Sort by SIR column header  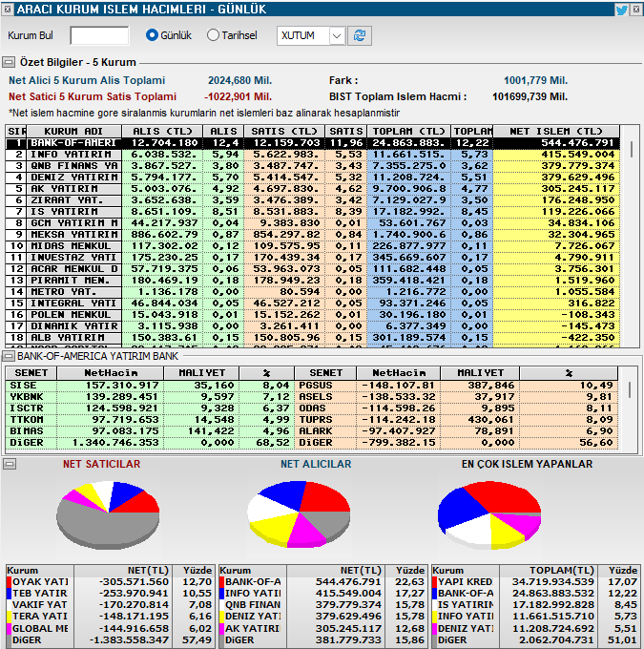16,131
